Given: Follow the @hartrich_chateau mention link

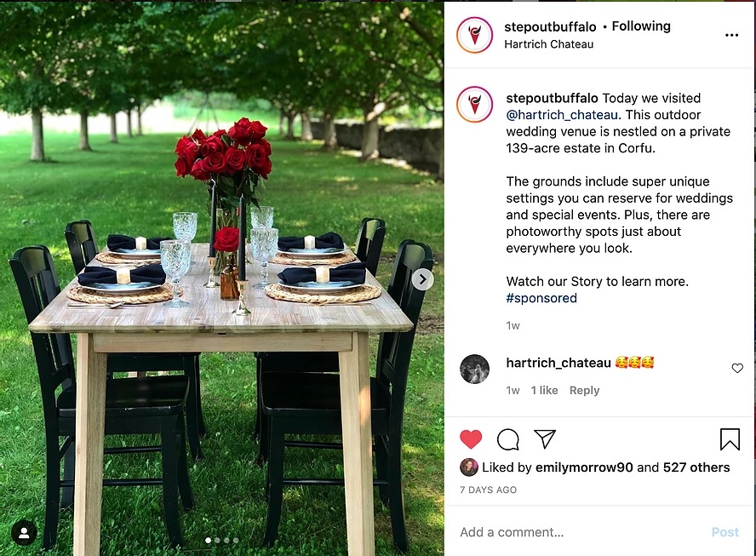Looking at the screenshot, I should tap(562, 115).
